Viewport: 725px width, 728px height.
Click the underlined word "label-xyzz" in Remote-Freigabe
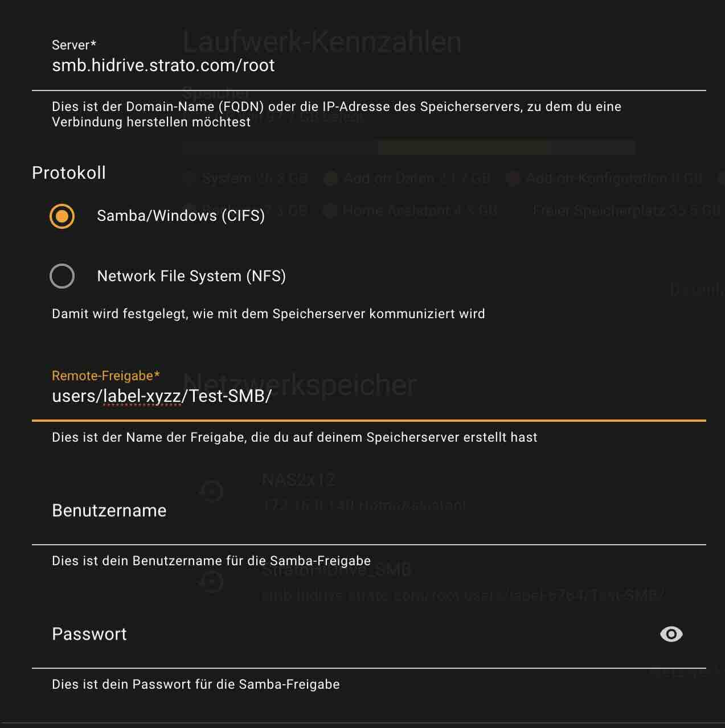(142, 396)
